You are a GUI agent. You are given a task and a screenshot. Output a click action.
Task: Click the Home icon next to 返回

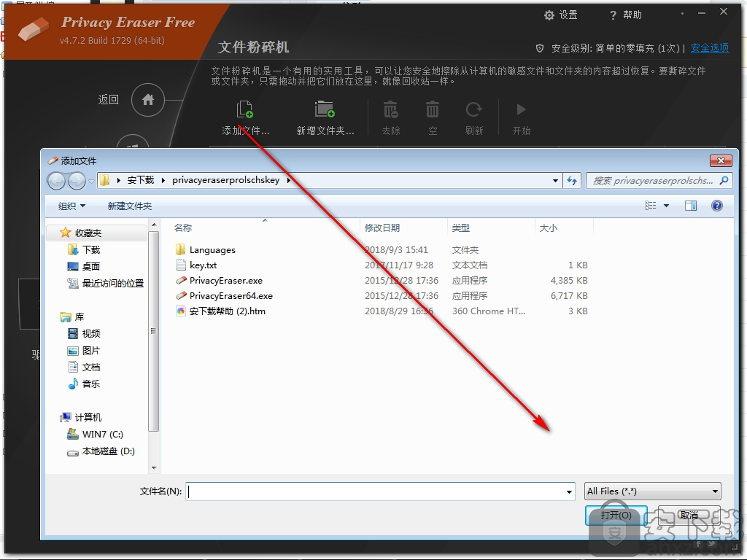[148, 99]
